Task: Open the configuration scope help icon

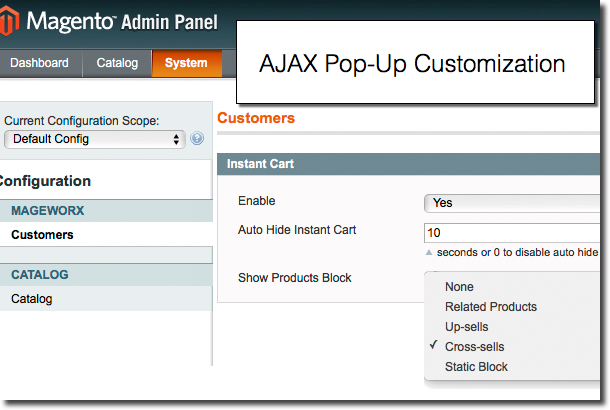Action: (197, 138)
